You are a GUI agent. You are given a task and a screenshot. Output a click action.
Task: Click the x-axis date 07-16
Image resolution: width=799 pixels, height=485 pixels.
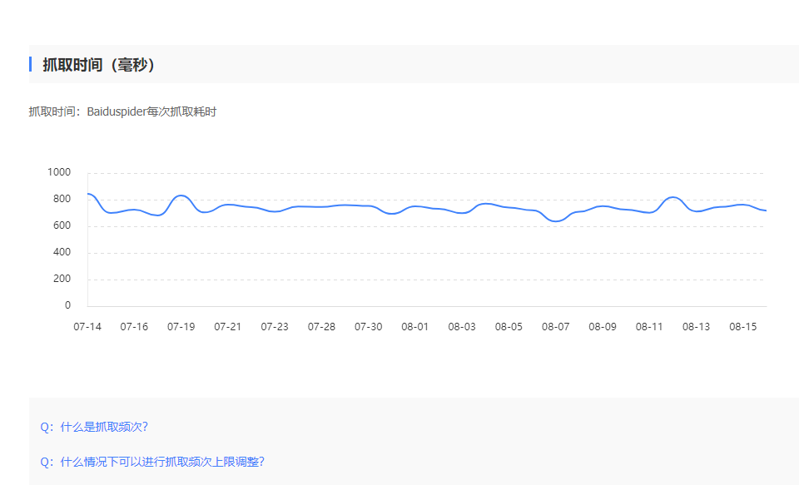point(134,327)
